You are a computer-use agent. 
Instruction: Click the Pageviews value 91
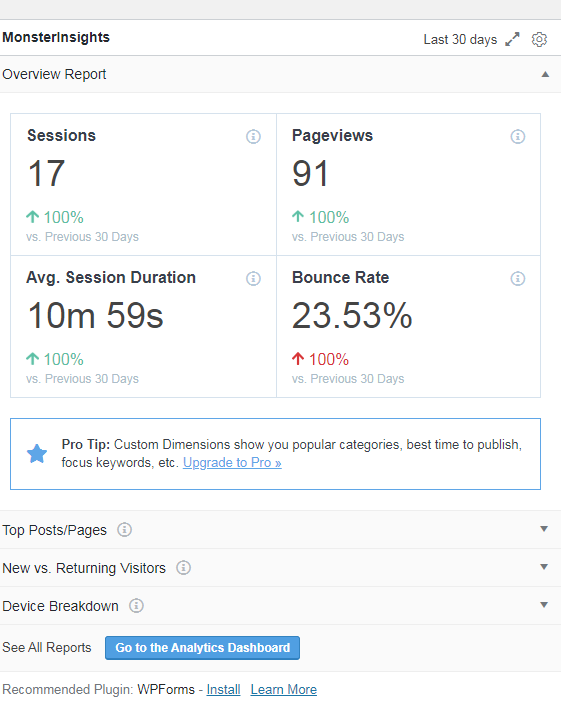311,174
